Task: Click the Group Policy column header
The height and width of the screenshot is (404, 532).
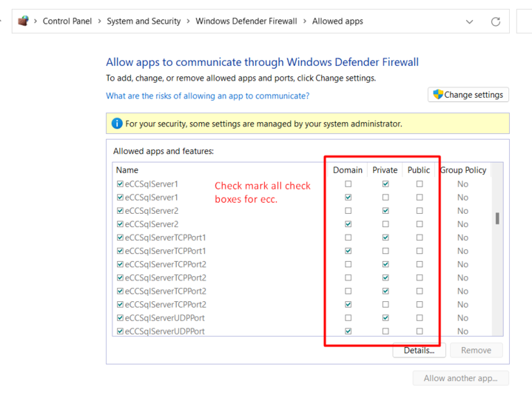Action: coord(462,170)
